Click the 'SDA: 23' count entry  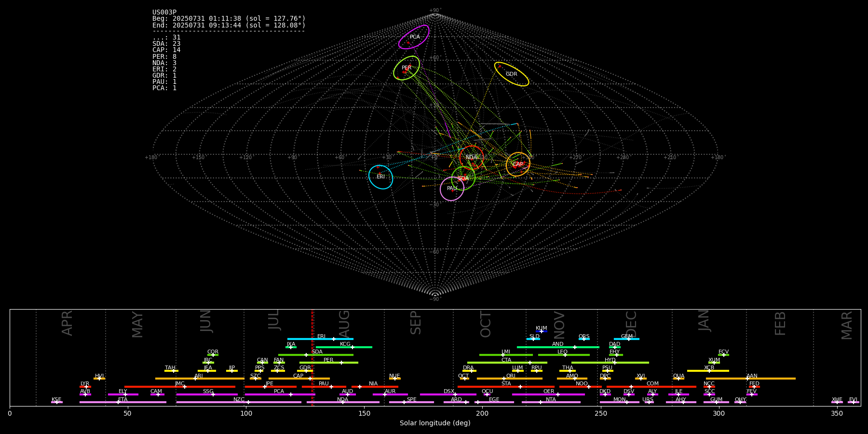coord(166,44)
